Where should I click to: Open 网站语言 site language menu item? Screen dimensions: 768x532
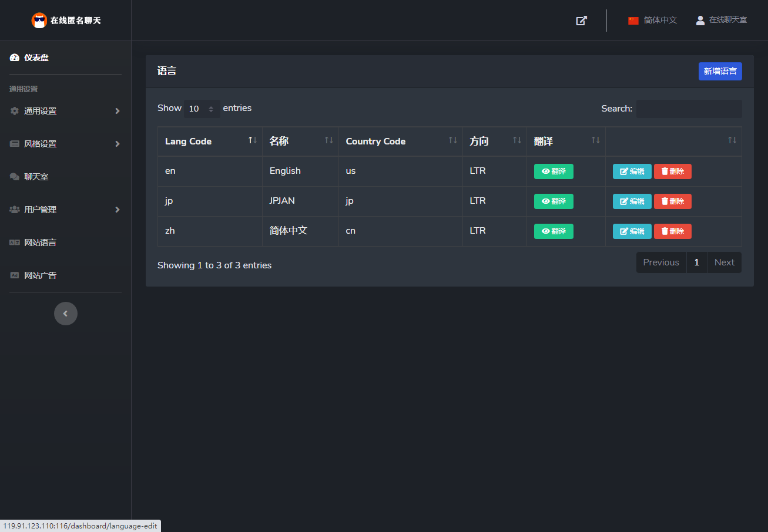[x=40, y=243]
